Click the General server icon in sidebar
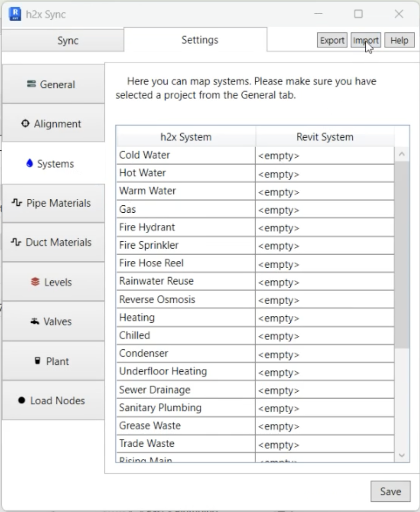 pyautogui.click(x=31, y=84)
